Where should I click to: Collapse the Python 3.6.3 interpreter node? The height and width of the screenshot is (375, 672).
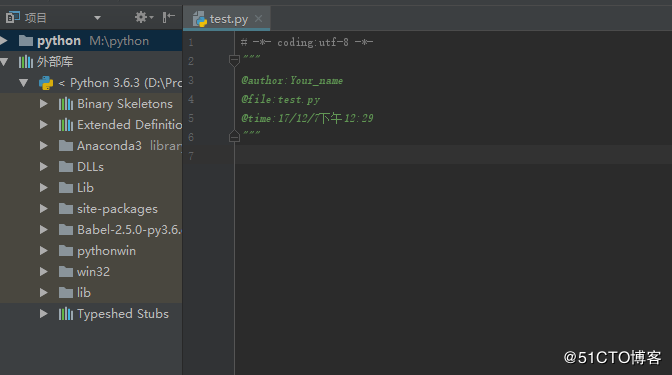(x=24, y=83)
